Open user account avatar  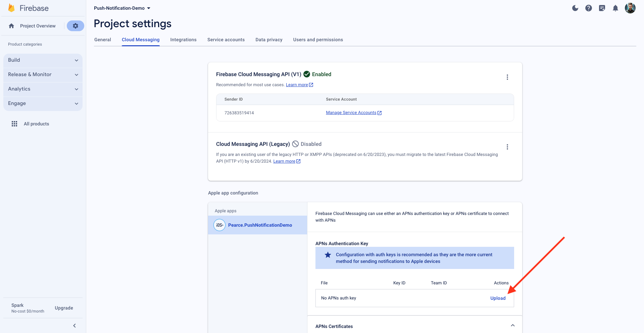coord(630,8)
